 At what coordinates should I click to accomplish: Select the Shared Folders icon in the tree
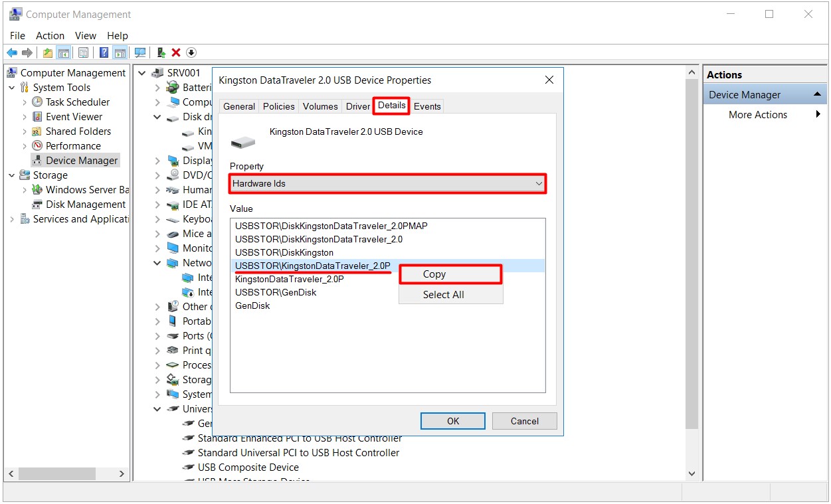pos(37,131)
